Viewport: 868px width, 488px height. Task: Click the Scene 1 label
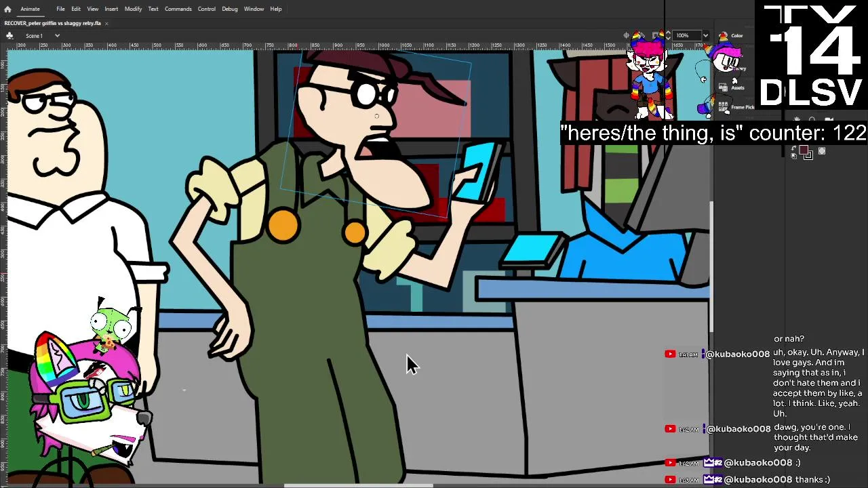pos(34,35)
